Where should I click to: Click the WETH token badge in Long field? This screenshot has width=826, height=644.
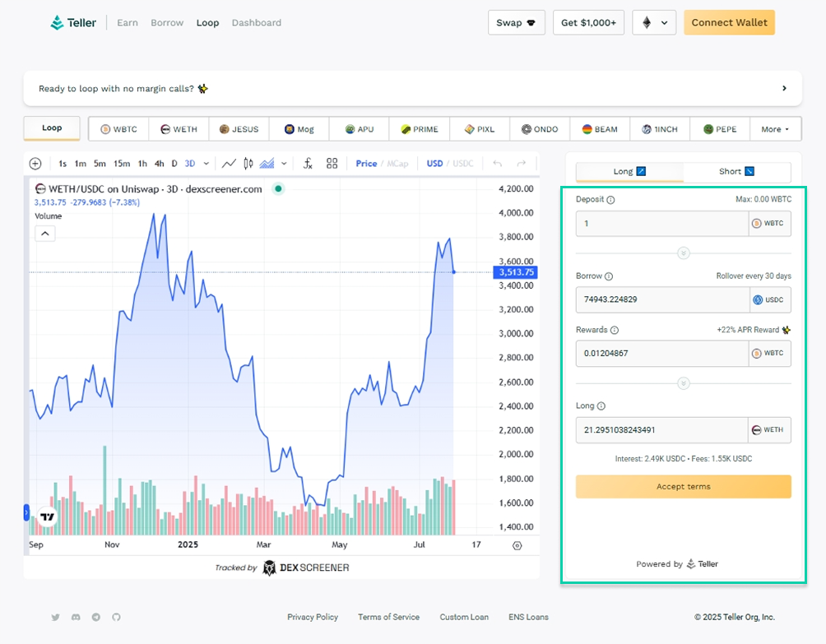pos(769,430)
